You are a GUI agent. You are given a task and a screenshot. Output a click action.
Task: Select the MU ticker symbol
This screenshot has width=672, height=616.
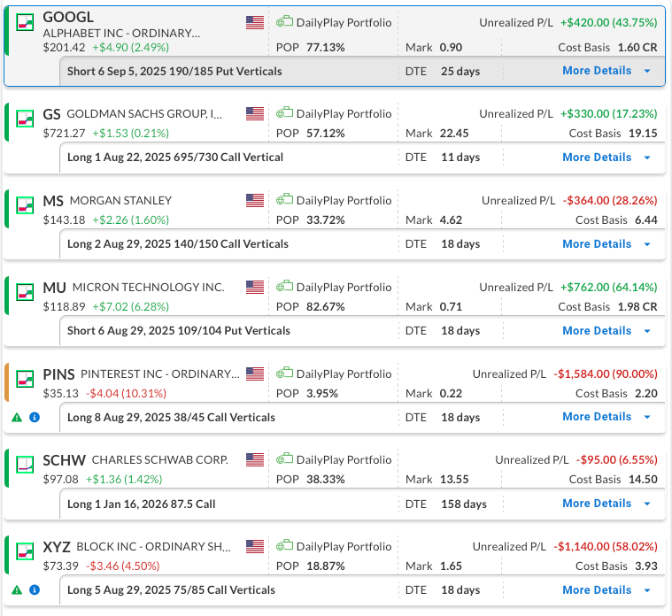coord(54,288)
